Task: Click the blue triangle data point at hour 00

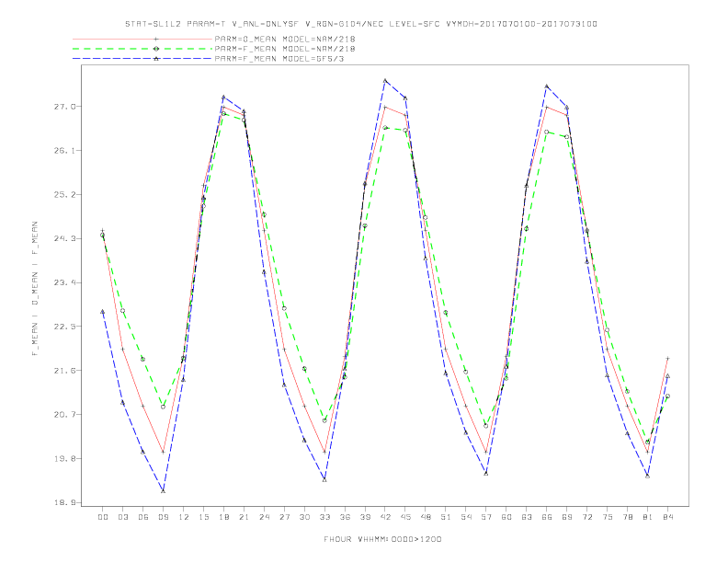Action: pos(103,312)
